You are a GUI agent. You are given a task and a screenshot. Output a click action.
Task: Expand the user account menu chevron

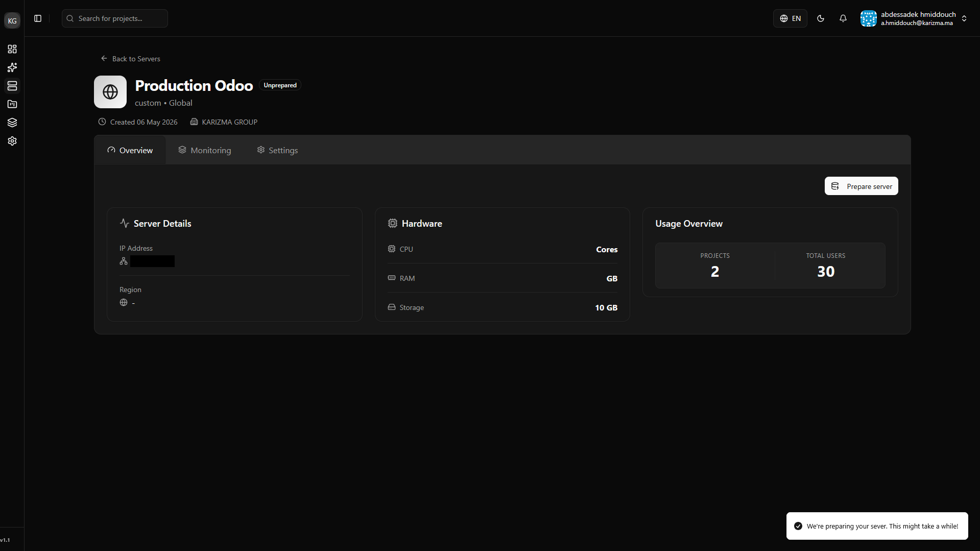(x=964, y=18)
